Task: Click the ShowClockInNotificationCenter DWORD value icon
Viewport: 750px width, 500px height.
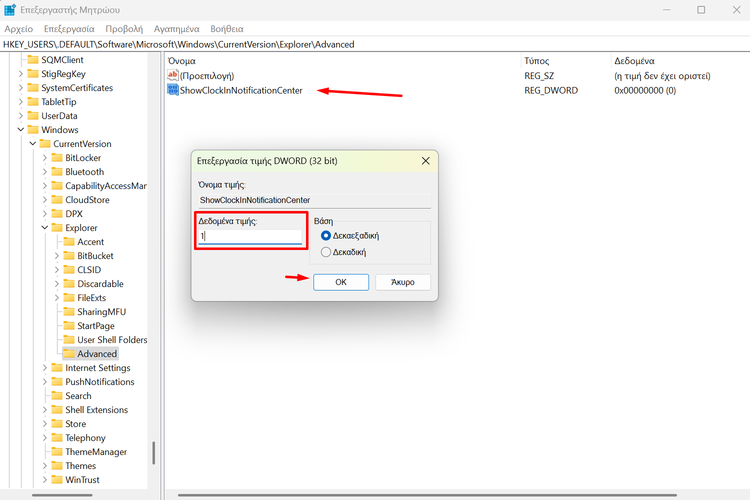Action: (172, 89)
